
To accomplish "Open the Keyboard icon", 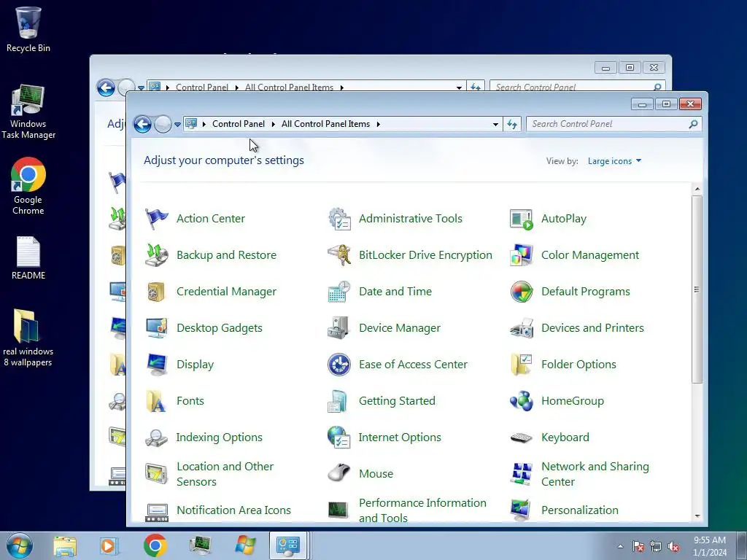I will point(522,437).
